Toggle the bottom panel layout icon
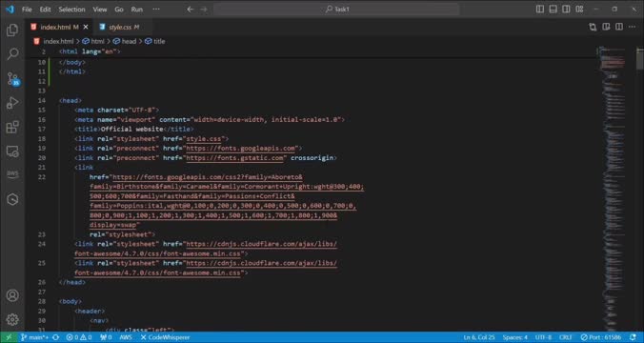This screenshot has width=644, height=343. [x=553, y=9]
